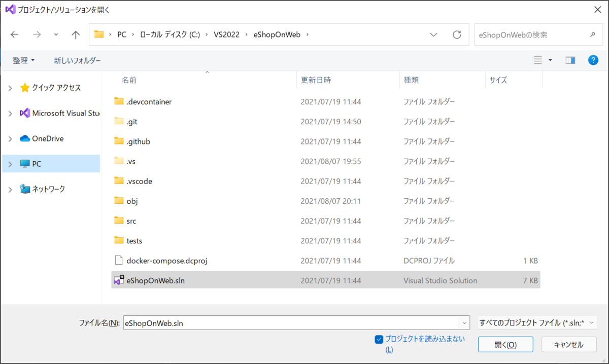The height and width of the screenshot is (364, 609).
Task: Select Microsoft Visual Studio in the sidebar
Action: 60,113
